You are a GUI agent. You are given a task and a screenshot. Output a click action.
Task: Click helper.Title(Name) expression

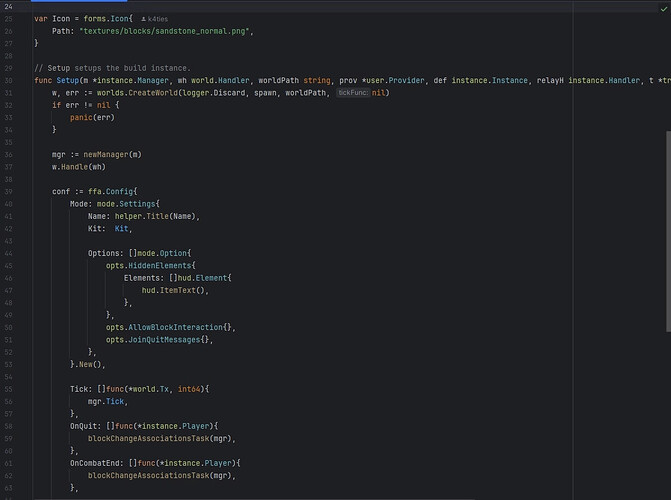pyautogui.click(x=155, y=216)
